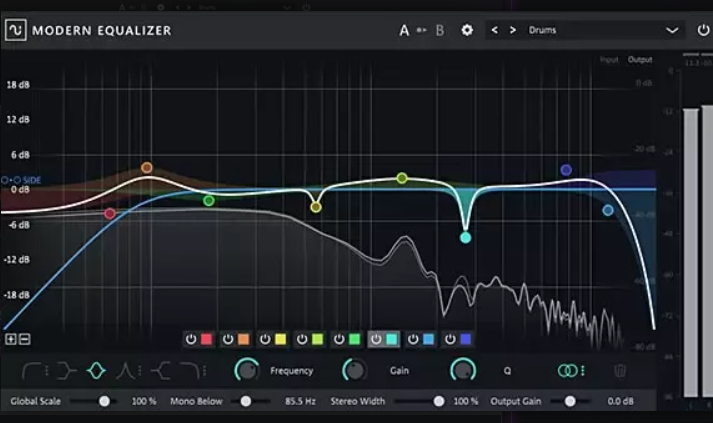Viewport: 713px width, 423px height.
Task: Click the yellow notch node
Action: point(316,207)
